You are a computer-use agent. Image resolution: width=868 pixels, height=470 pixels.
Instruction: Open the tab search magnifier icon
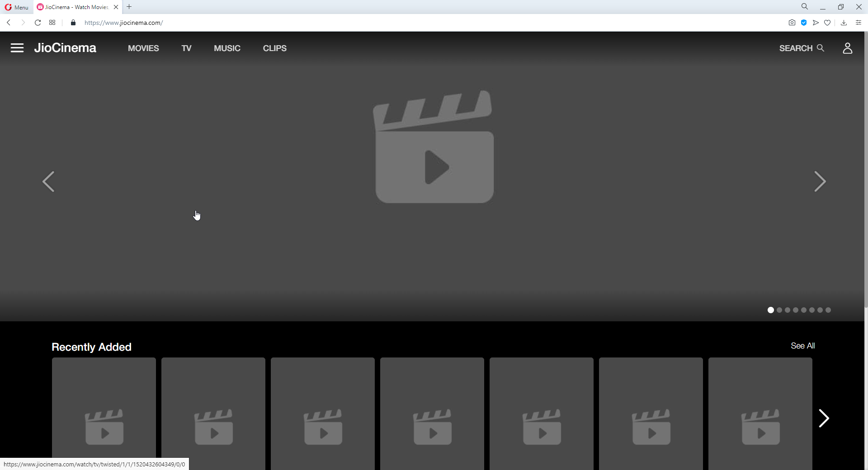click(805, 7)
